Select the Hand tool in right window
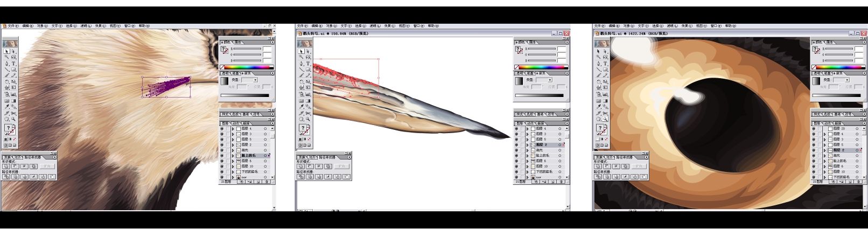Viewport: 868px width, 235px height. (598, 119)
